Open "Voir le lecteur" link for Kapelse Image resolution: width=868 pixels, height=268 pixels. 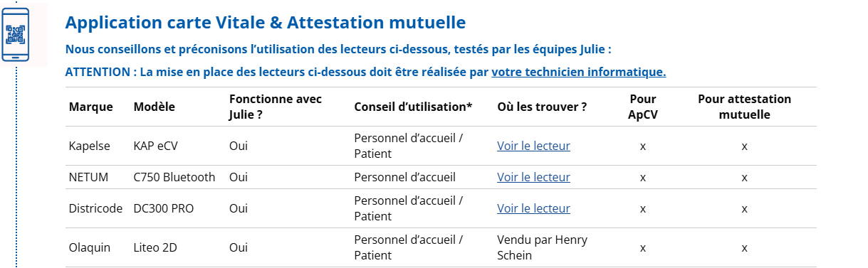pyautogui.click(x=533, y=146)
